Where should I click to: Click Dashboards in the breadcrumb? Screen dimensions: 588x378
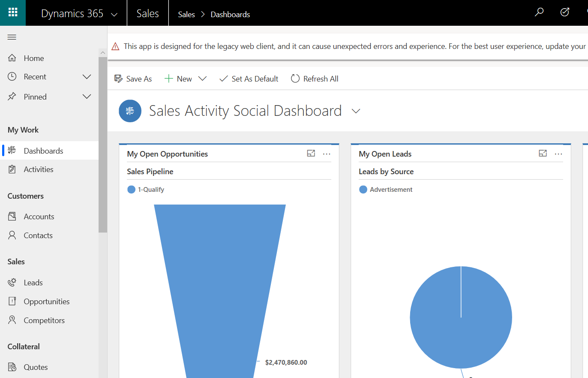[230, 14]
